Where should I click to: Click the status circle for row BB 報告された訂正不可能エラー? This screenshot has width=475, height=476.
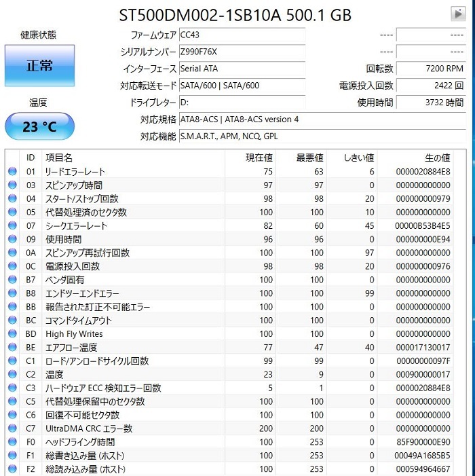(x=12, y=307)
